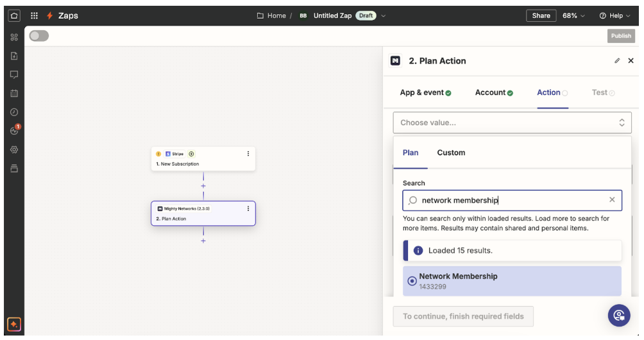Select the Stripe New Subscription step card
Screen dimensions: 644x340
(203, 158)
